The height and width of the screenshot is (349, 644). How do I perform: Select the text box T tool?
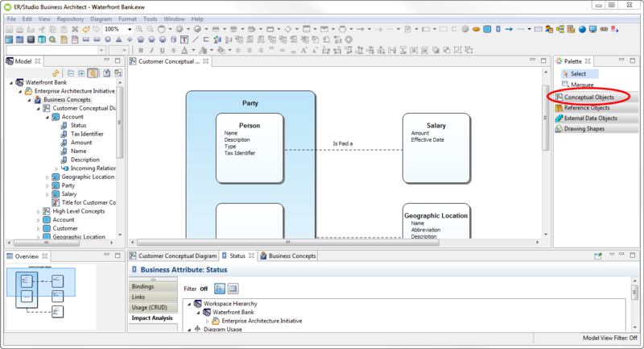pos(184,39)
